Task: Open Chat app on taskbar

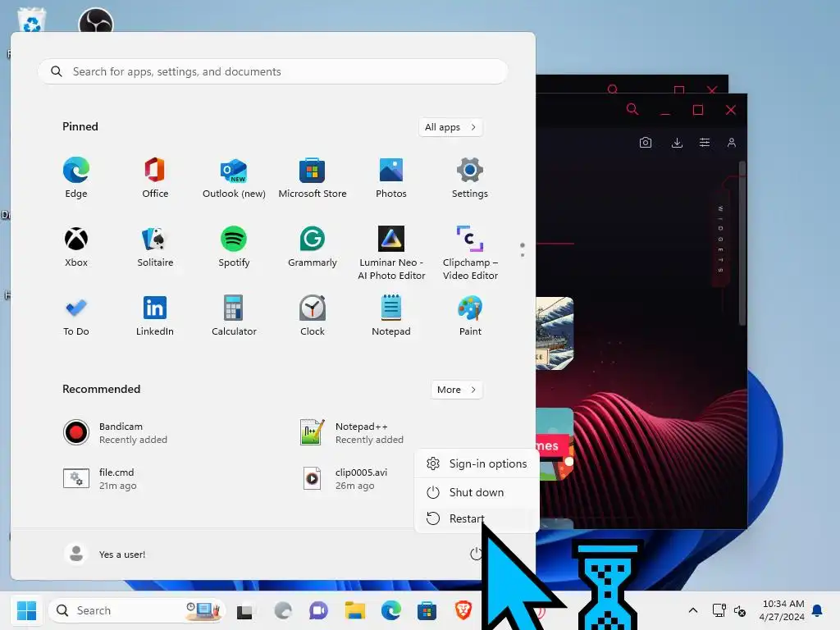Action: pyautogui.click(x=318, y=610)
